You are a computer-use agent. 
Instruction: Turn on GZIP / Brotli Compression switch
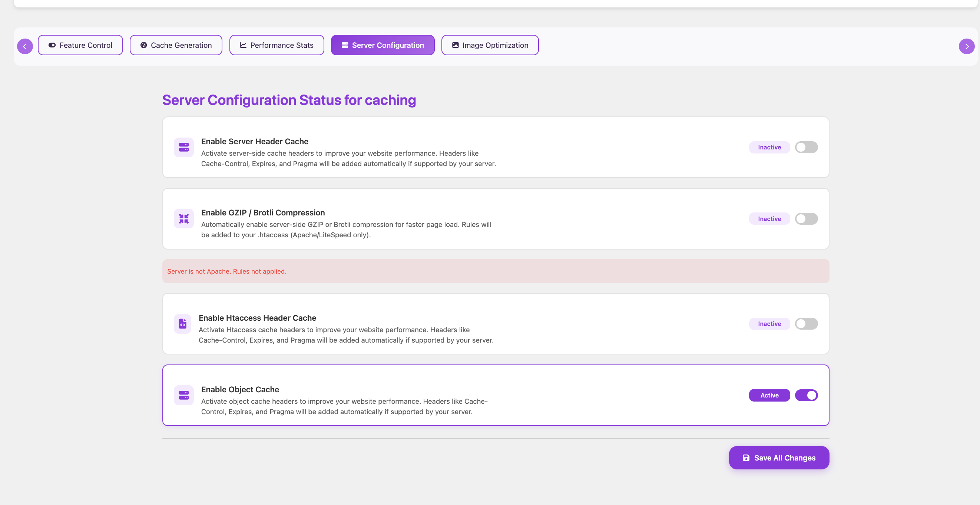806,219
